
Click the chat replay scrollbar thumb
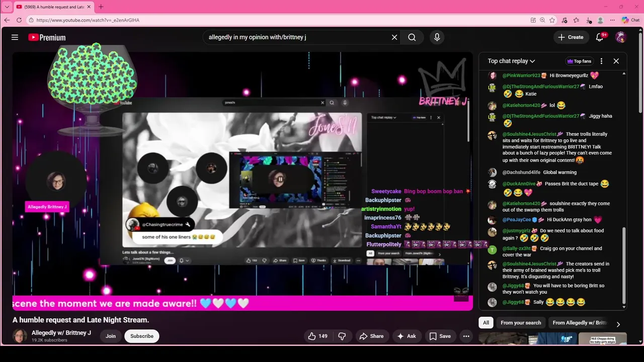(624, 265)
